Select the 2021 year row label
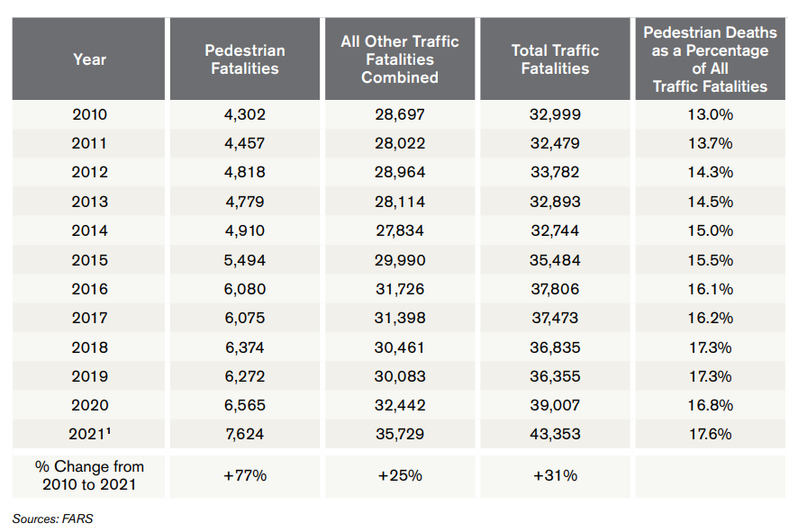This screenshot has height=532, width=798. pos(89,434)
